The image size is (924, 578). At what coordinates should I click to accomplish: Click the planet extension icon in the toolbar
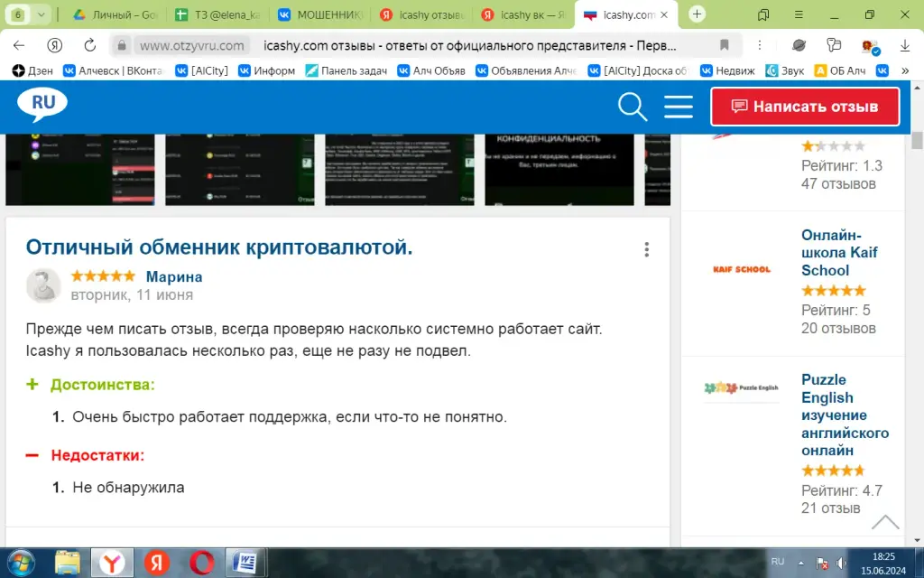coord(799,45)
